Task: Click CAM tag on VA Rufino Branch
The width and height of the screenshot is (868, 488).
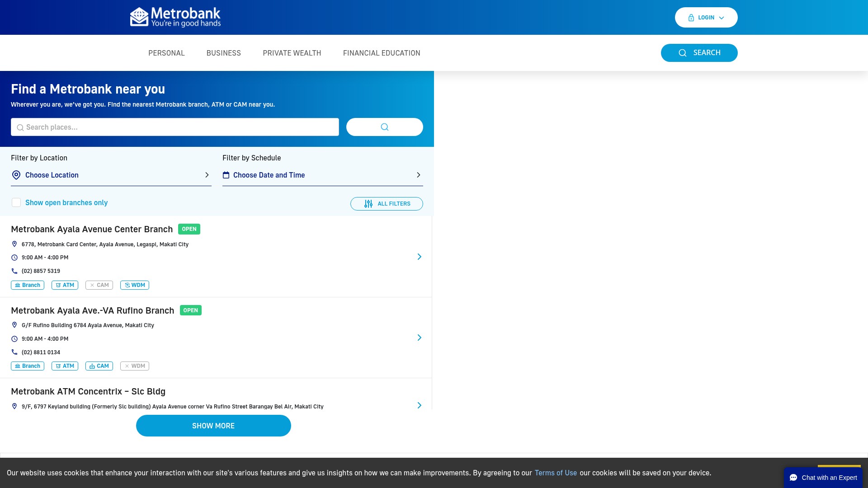Action: click(99, 366)
